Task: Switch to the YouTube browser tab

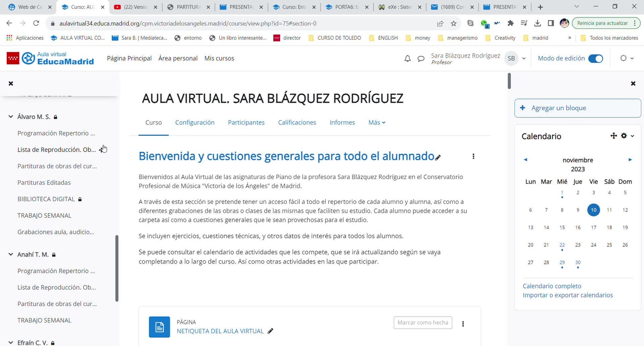Action: tap(136, 7)
